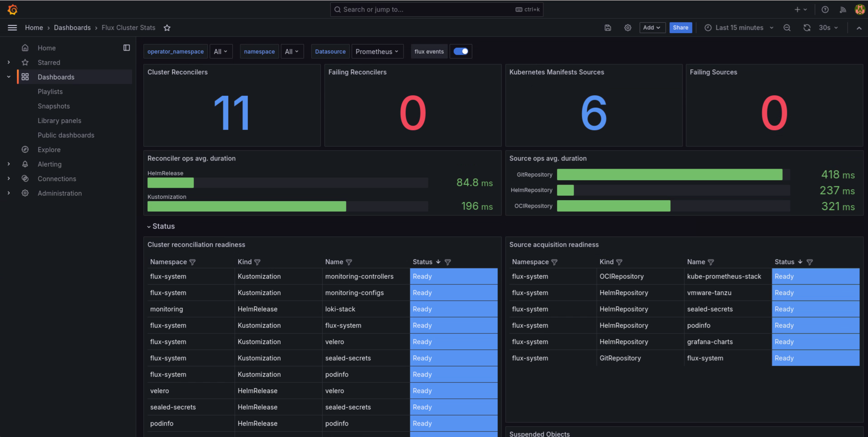Click Dashboards breadcrumb link
The width and height of the screenshot is (868, 437).
72,28
